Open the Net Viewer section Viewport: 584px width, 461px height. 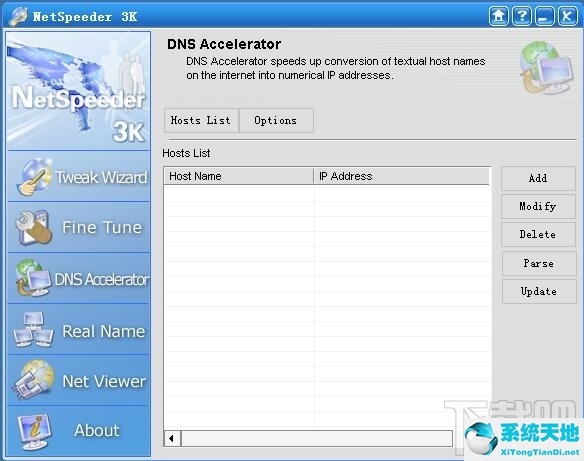tap(79, 381)
